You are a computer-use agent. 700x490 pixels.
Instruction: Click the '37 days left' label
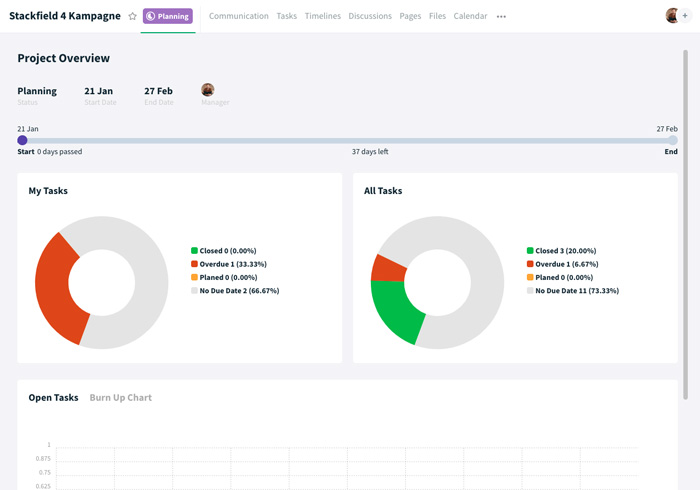370,152
